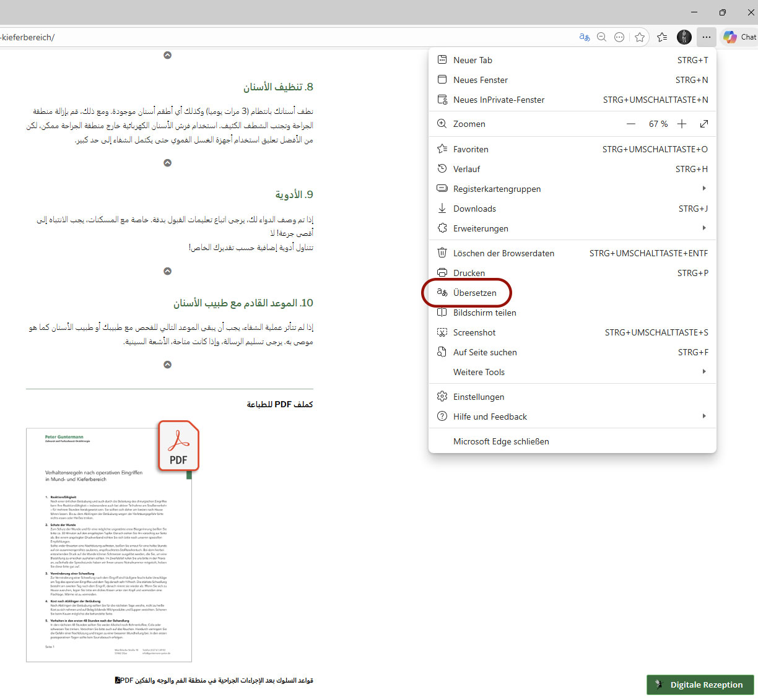758x700 pixels.
Task: Add page to favorites via star icon
Action: [640, 37]
